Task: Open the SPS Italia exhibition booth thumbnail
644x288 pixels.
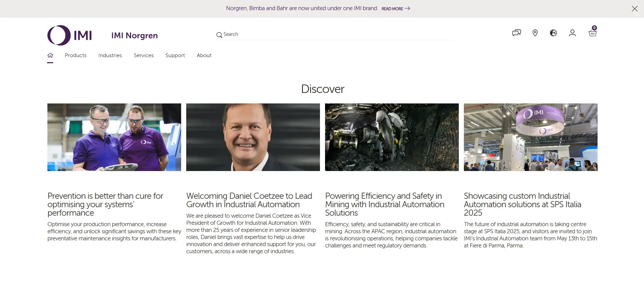Action: coord(531,137)
